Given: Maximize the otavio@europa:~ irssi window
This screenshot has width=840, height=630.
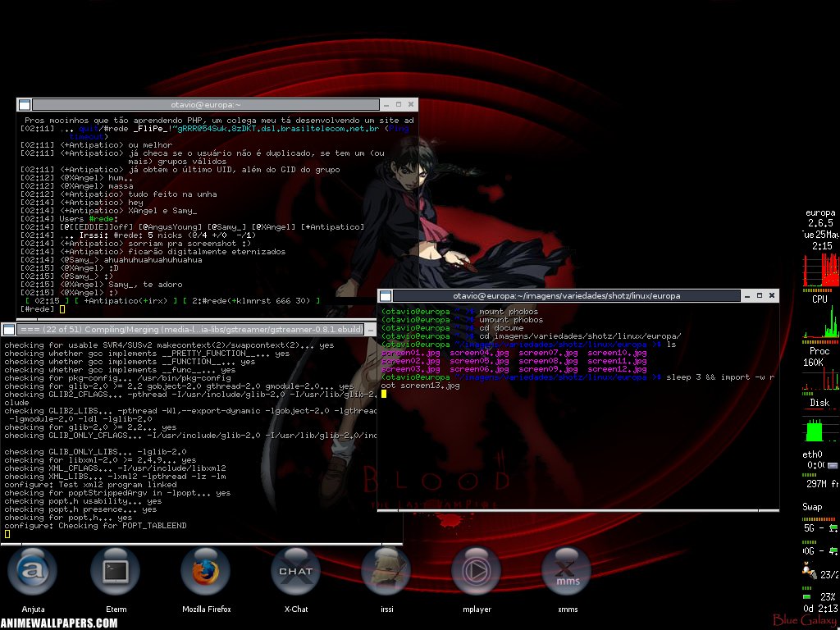Looking at the screenshot, I should tap(399, 104).
